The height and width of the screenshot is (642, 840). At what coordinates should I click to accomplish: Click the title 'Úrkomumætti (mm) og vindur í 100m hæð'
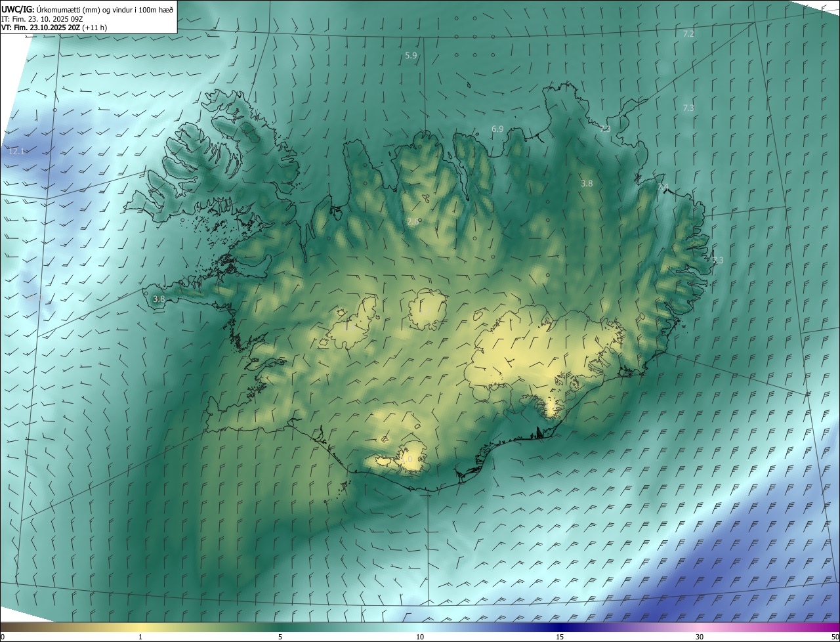(105, 9)
